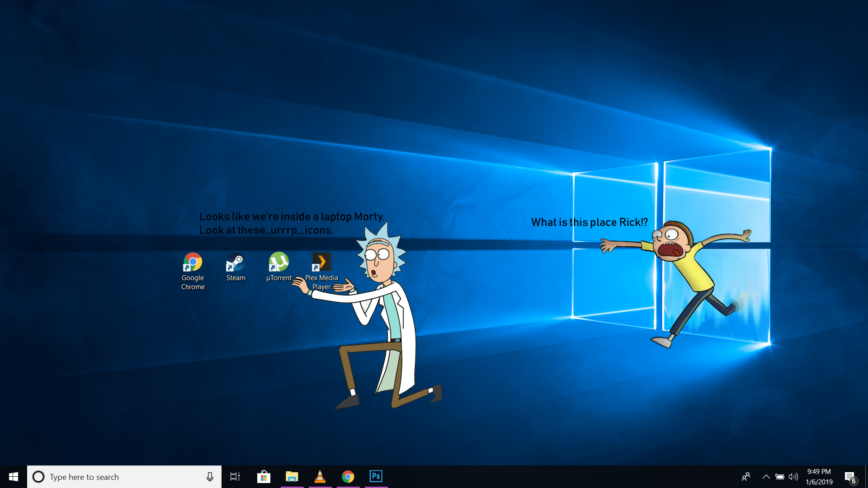The width and height of the screenshot is (868, 488).
Task: Open the clock and date calendar
Action: click(x=819, y=477)
